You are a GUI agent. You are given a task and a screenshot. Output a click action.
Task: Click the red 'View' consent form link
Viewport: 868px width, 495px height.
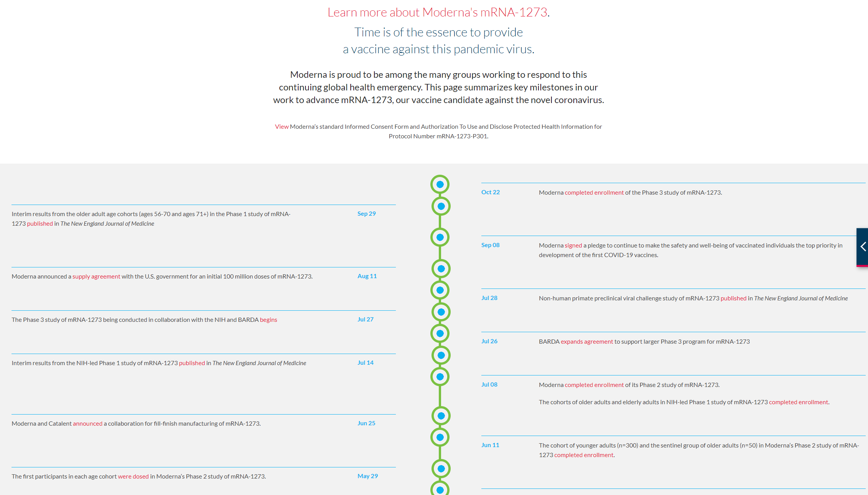pyautogui.click(x=281, y=127)
